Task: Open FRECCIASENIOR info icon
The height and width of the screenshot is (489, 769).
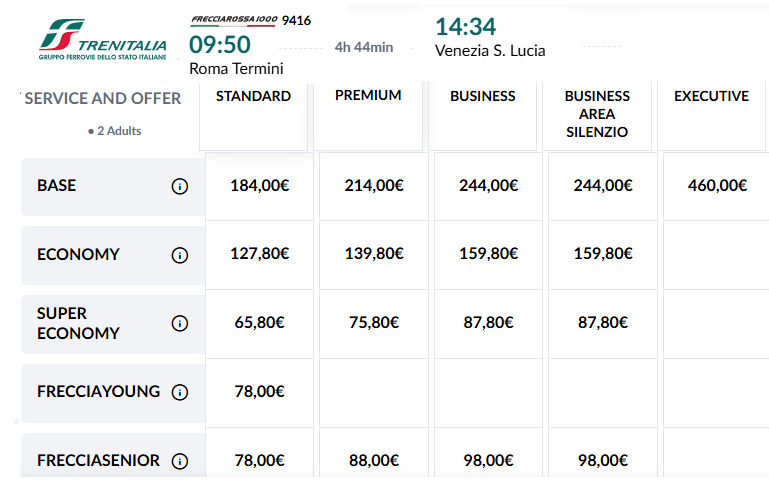Action: [x=179, y=461]
